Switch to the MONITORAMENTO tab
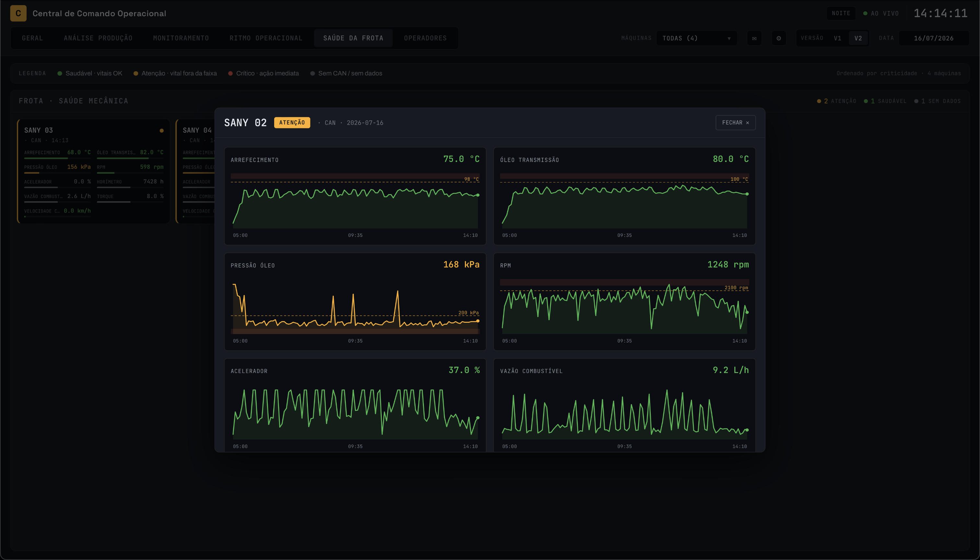This screenshot has width=980, height=560. [181, 38]
